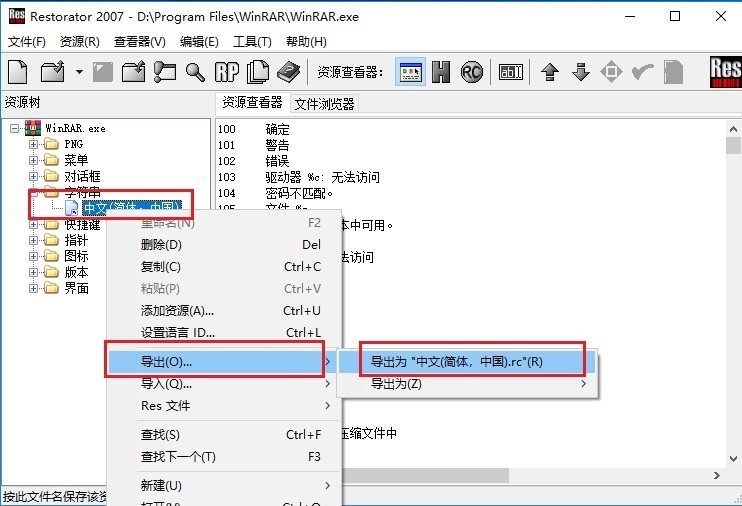Open the 帮助(H) menu
742x506 pixels.
pos(306,42)
